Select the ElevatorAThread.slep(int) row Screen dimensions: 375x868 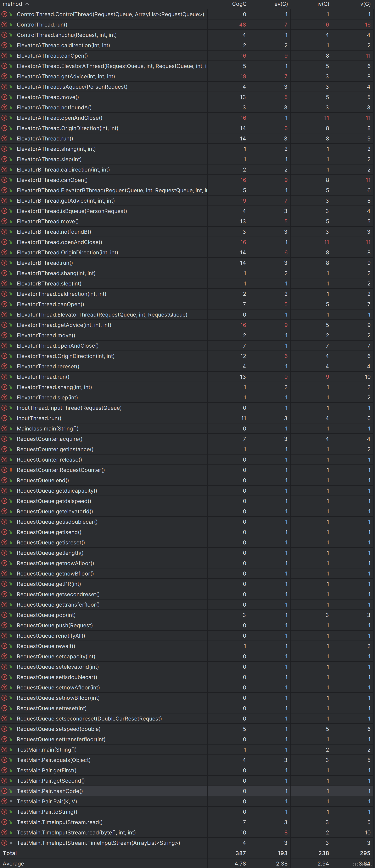187,159
